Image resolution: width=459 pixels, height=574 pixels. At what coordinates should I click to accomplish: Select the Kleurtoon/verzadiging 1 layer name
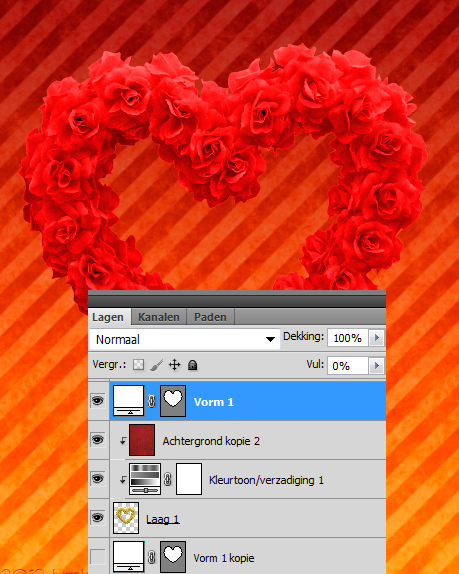pos(266,480)
